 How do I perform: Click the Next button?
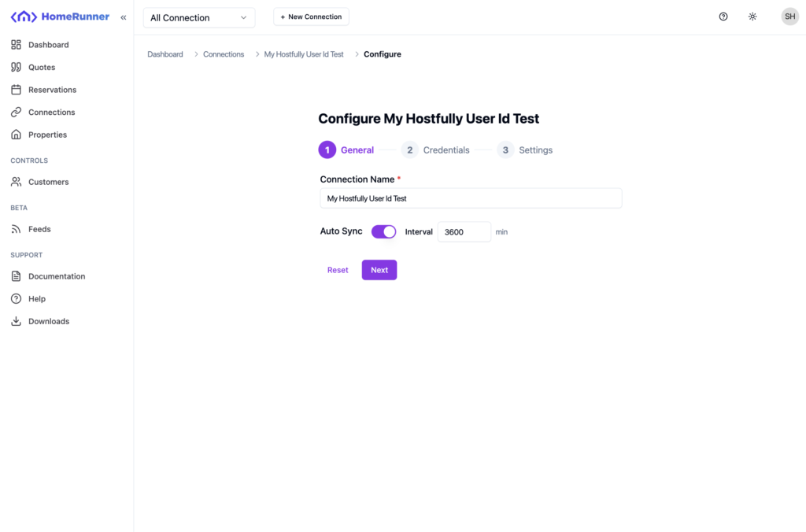pos(379,270)
